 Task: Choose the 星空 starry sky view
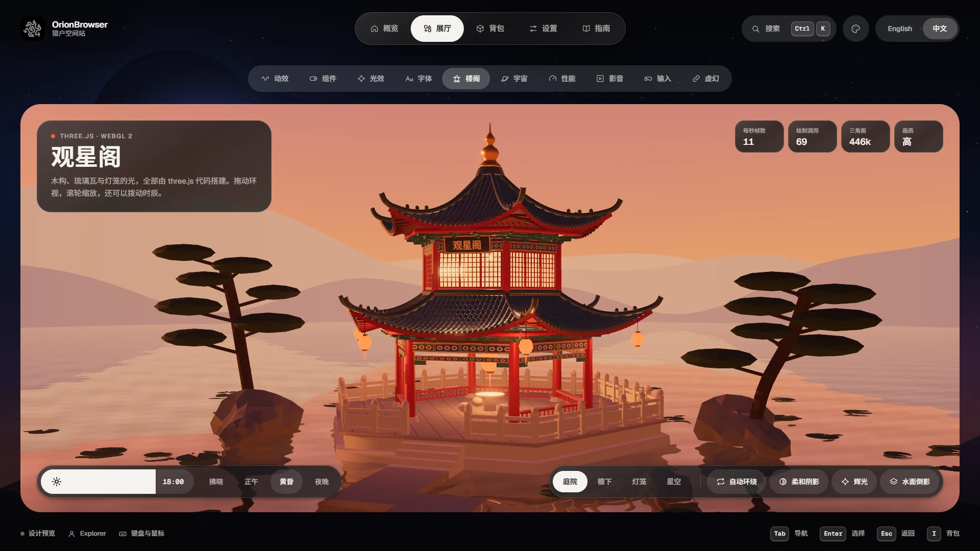674,482
